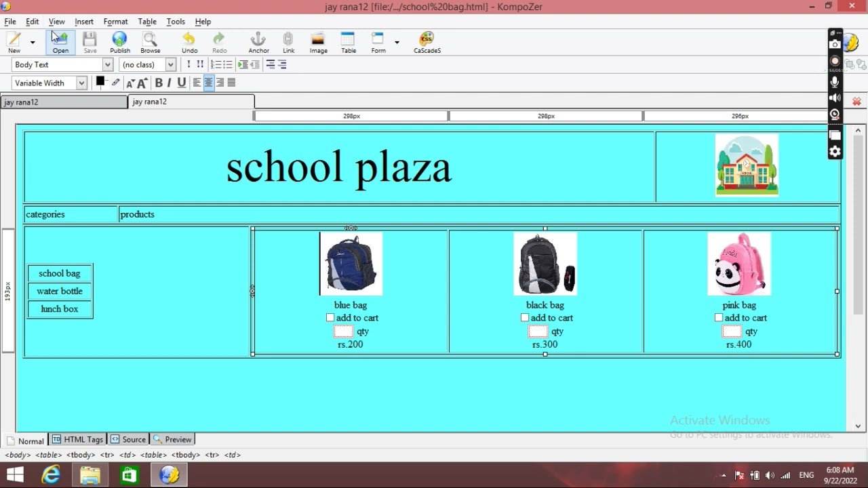
Task: Select the first 'jay rana12' document tab
Action: [x=64, y=102]
